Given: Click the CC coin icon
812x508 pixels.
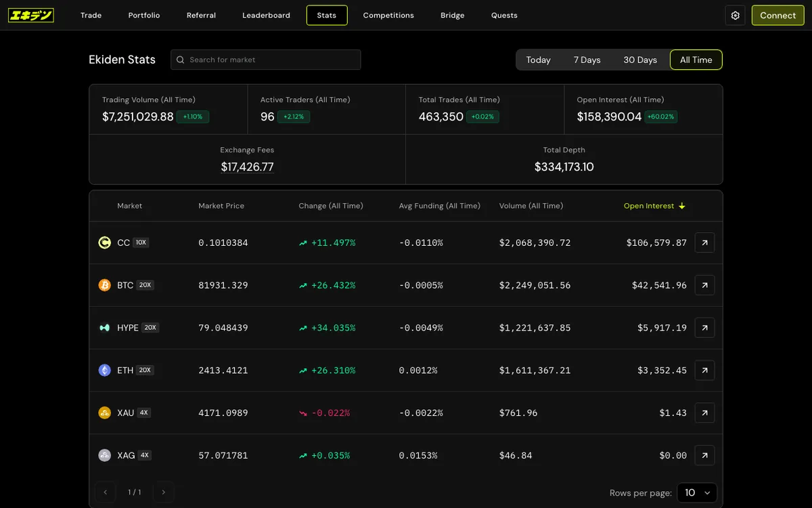Looking at the screenshot, I should click(104, 242).
